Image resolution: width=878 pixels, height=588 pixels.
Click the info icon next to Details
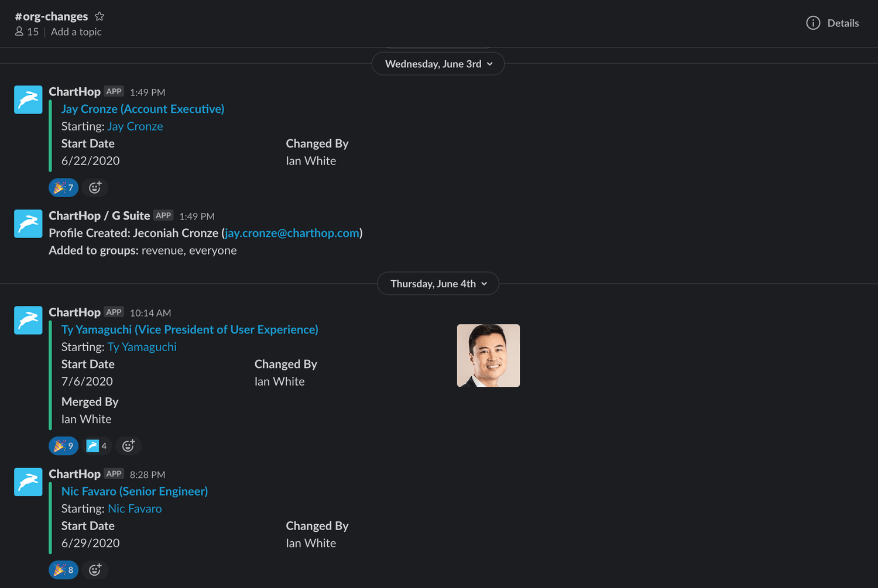point(813,23)
